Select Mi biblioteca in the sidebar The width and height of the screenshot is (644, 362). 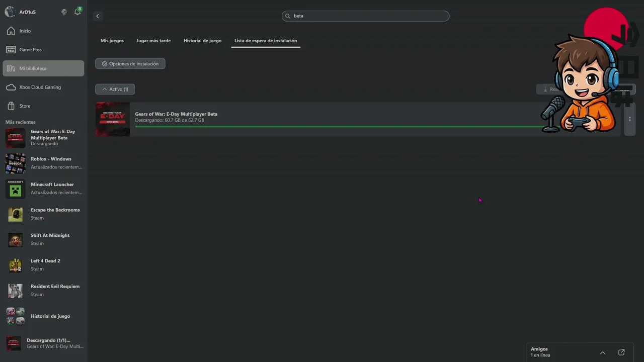click(x=43, y=68)
